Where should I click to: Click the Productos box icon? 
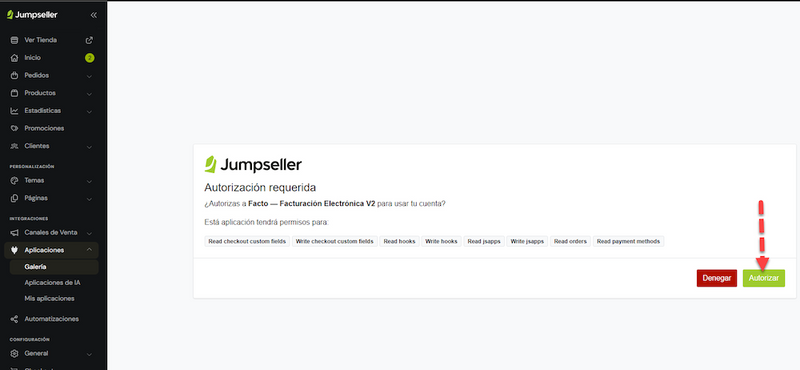point(14,93)
